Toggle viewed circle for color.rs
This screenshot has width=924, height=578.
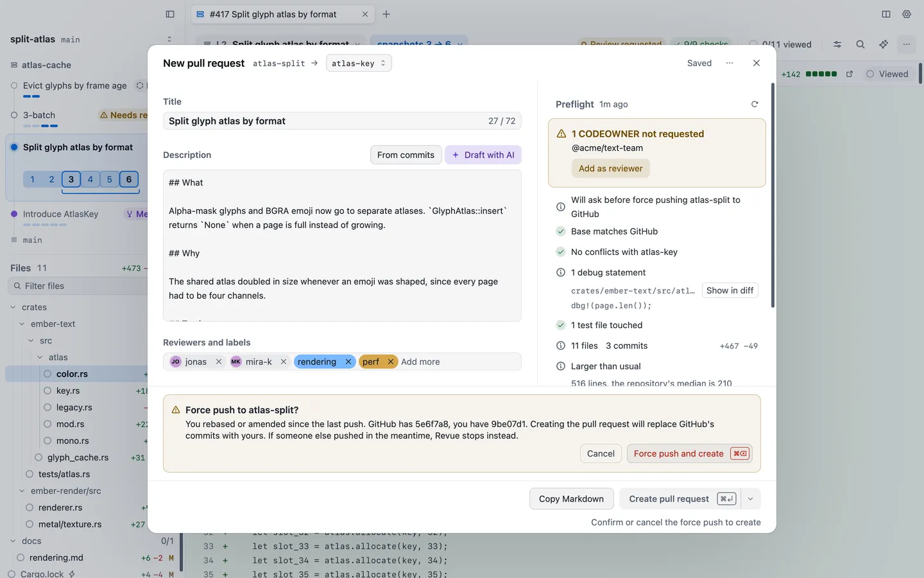47,374
